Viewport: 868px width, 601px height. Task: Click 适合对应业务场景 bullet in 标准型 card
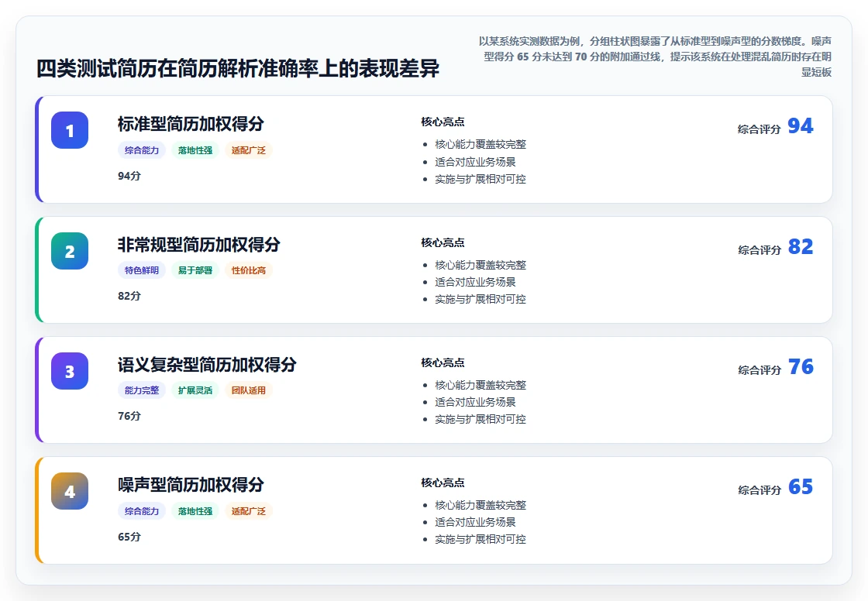[x=476, y=162]
